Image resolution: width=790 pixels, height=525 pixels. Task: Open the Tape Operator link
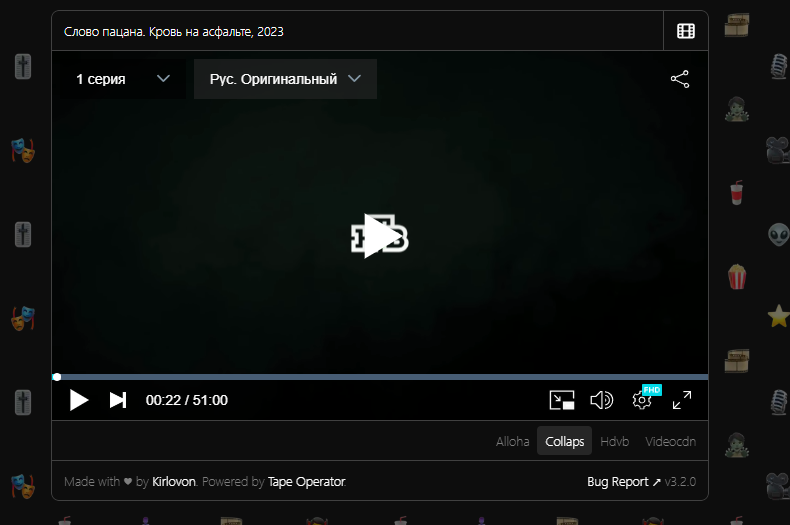click(306, 482)
